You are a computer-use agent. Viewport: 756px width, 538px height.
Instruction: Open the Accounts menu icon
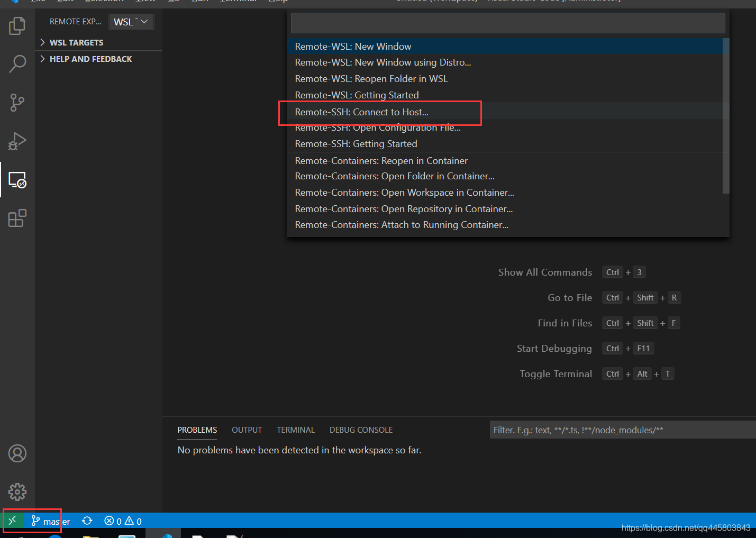click(x=17, y=453)
